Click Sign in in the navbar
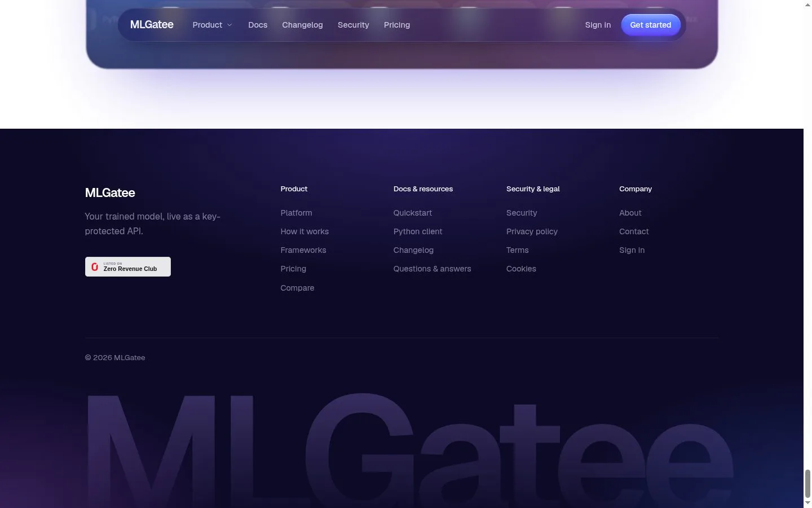 pos(598,25)
